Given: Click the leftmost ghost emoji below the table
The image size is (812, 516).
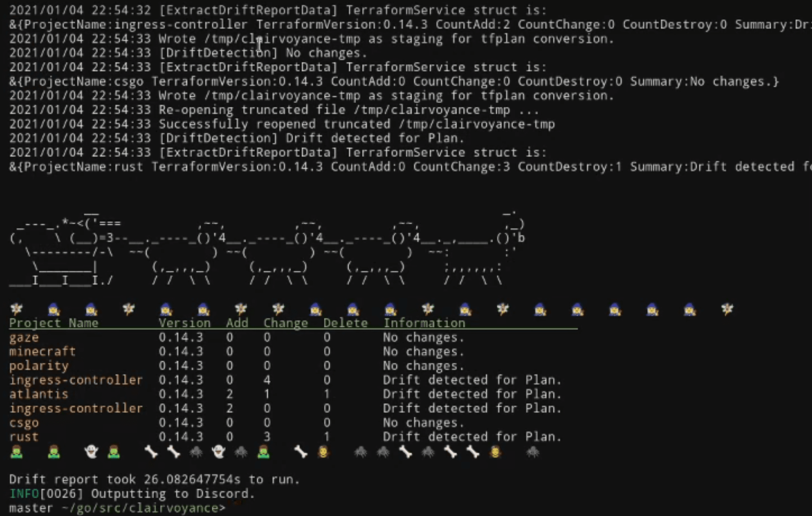Looking at the screenshot, I should tap(91, 451).
